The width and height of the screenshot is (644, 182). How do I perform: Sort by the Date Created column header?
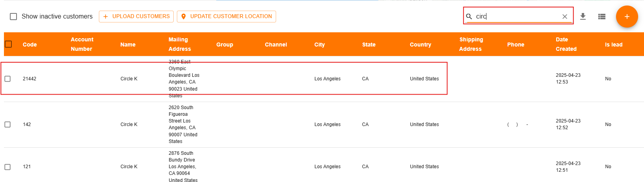pyautogui.click(x=566, y=44)
